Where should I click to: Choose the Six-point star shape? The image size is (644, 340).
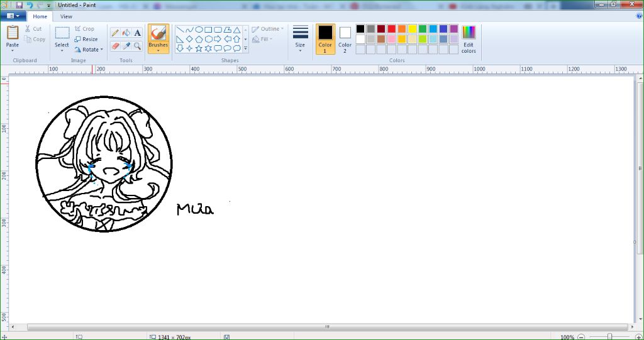coord(208,48)
